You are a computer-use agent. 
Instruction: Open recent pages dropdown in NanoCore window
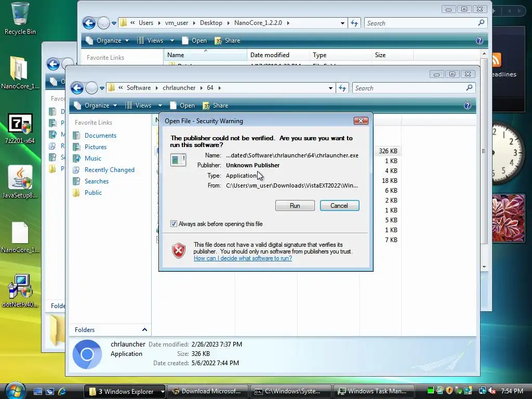click(114, 23)
